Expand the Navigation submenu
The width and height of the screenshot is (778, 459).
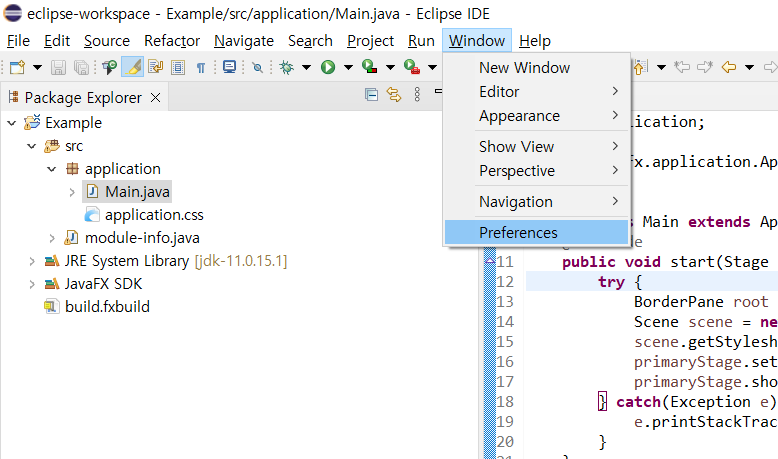click(536, 201)
